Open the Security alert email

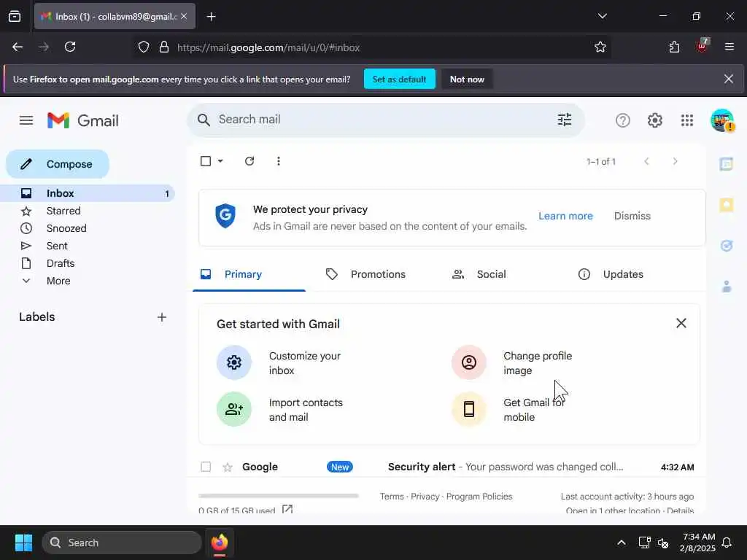[x=447, y=467]
